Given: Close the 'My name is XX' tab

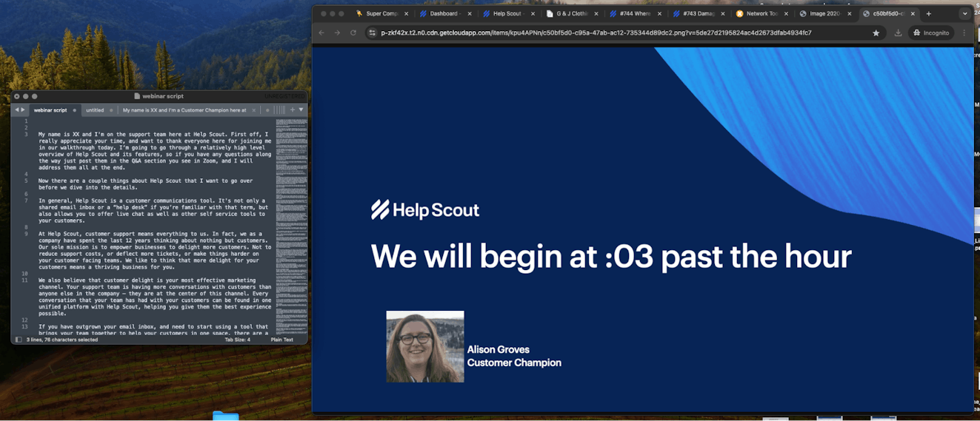Looking at the screenshot, I should pos(254,110).
